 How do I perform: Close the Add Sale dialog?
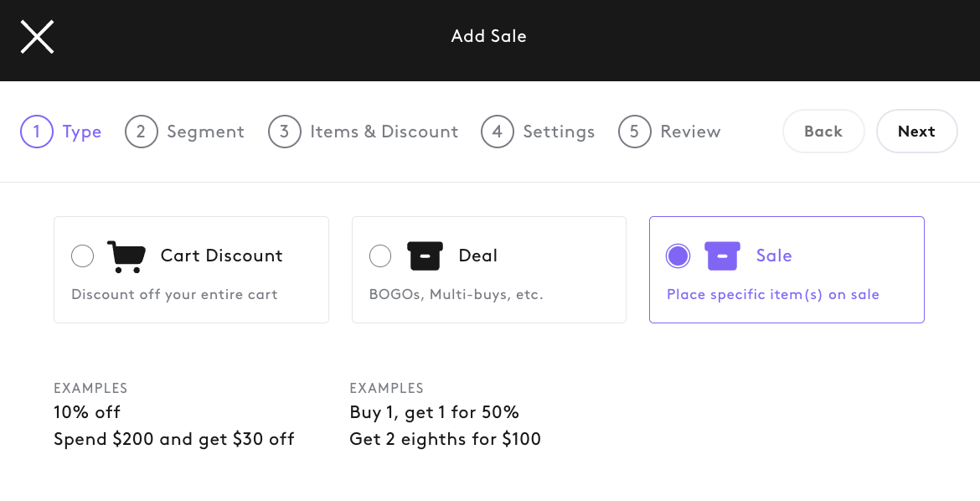click(37, 36)
